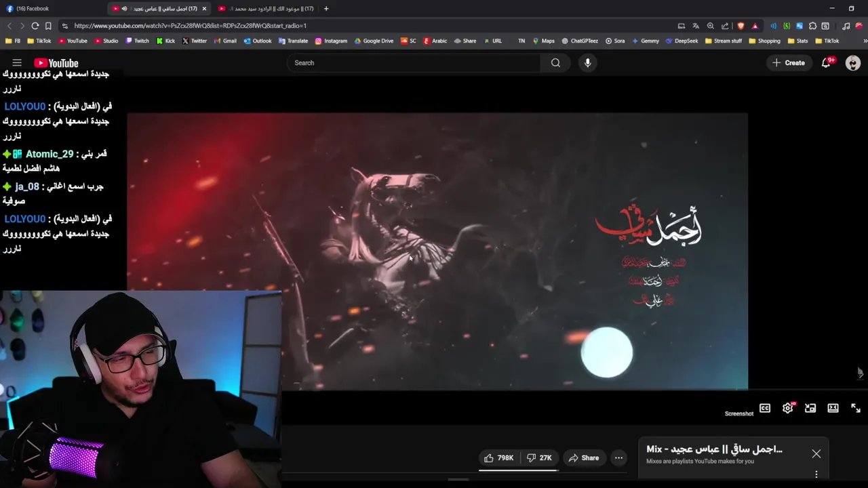Click the Create button
This screenshot has height=488, width=868.
tap(788, 62)
